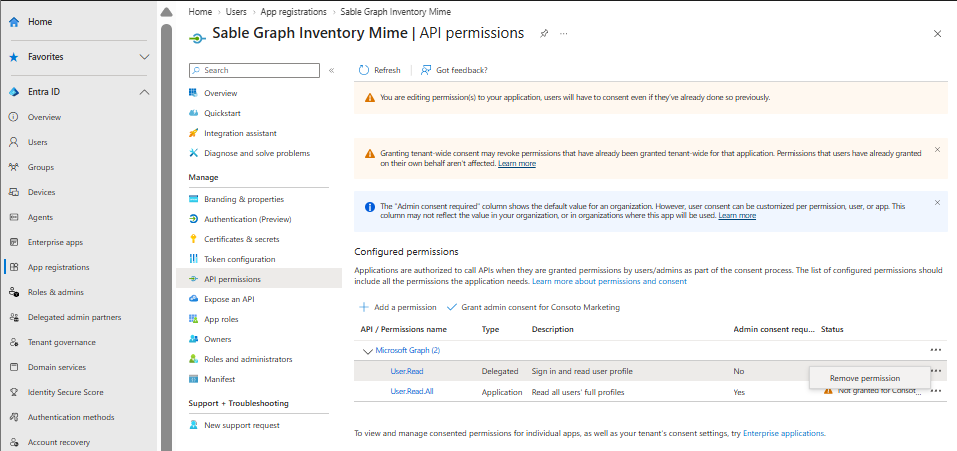
Task: Open Roles & admins in the sidebar
Action: coord(56,292)
